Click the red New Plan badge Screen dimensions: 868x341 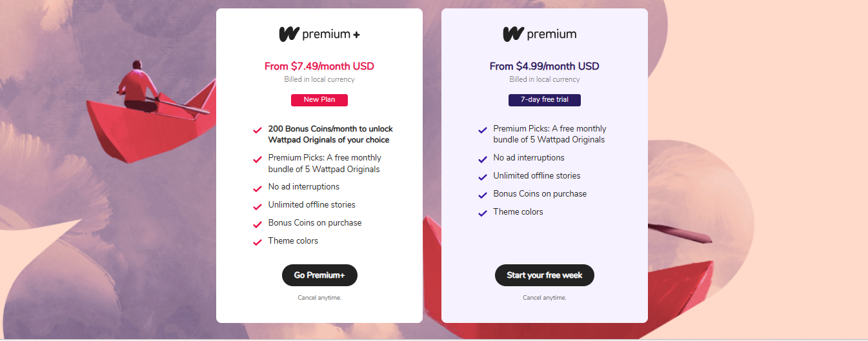(x=319, y=100)
